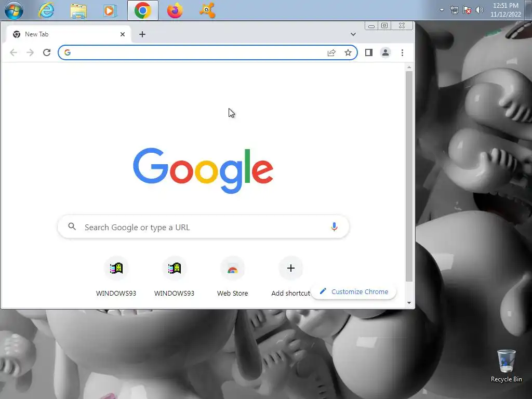This screenshot has width=532, height=399.
Task: Click the browser Back arrow
Action: click(x=14, y=52)
